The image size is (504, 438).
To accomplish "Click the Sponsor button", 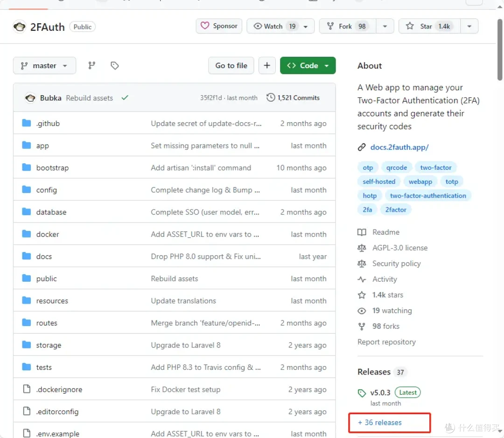I will click(x=219, y=26).
